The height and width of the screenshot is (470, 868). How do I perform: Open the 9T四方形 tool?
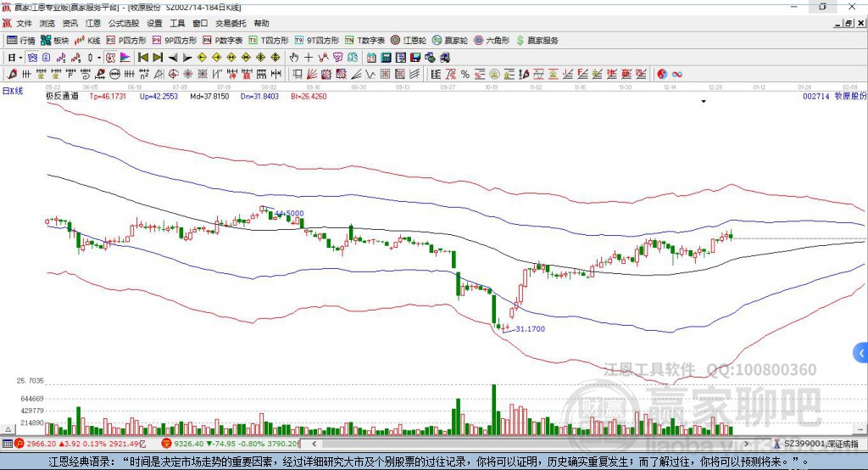click(317, 41)
